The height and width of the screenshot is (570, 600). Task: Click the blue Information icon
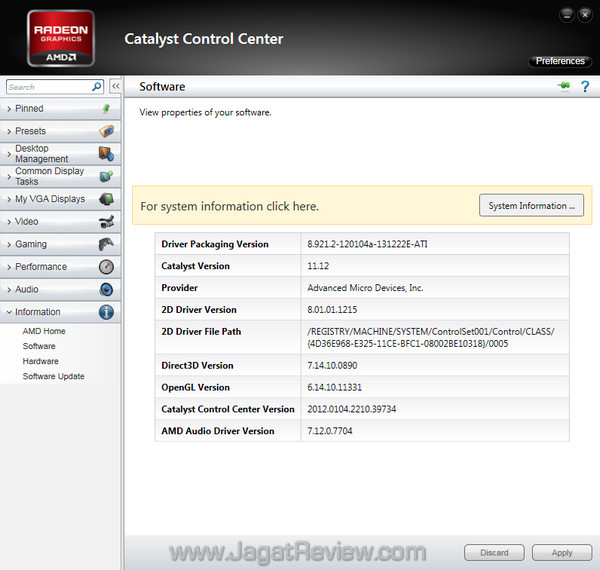pos(106,312)
